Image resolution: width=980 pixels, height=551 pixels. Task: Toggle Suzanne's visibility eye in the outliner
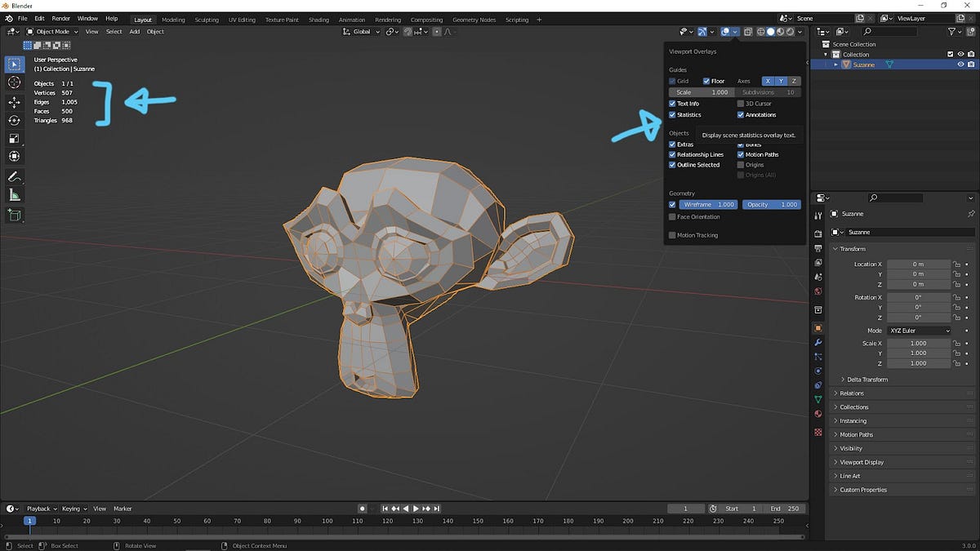point(960,64)
